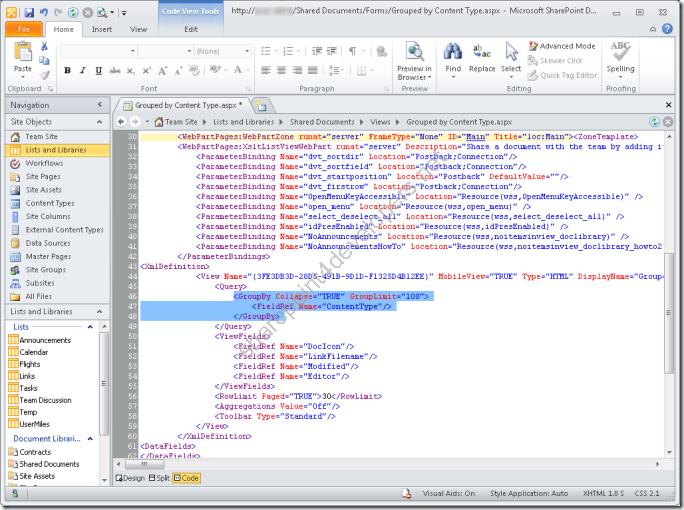Viewport: 684px width, 510px height.
Task: Switch to the Home ribbon tab
Action: pos(63,29)
